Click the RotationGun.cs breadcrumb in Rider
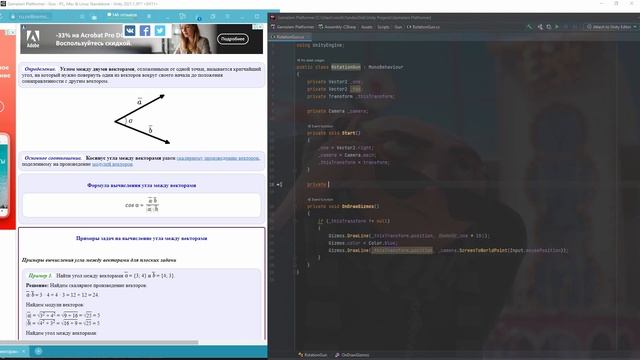 click(x=423, y=27)
